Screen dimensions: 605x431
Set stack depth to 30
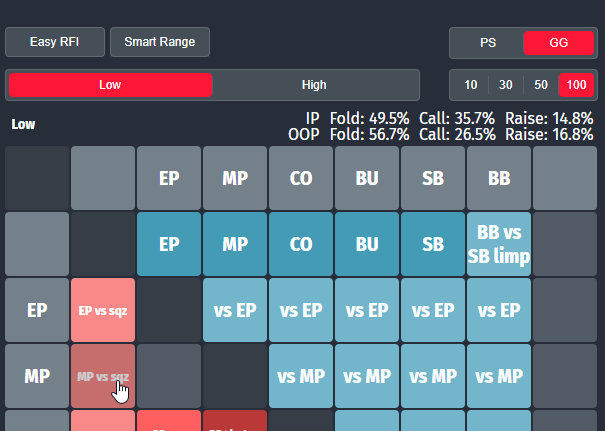pyautogui.click(x=506, y=85)
